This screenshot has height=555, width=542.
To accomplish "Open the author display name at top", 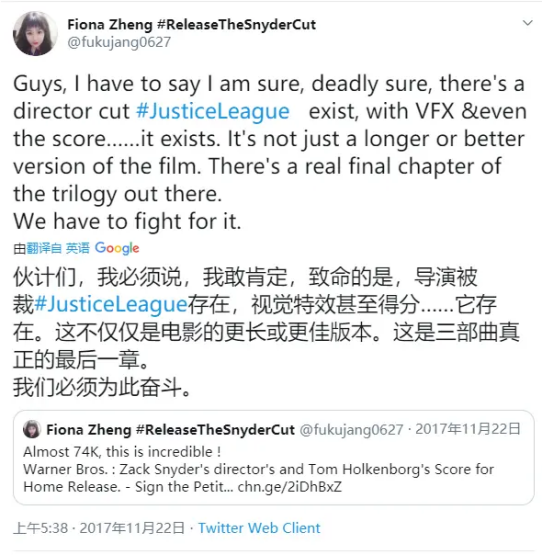I will (x=192, y=24).
